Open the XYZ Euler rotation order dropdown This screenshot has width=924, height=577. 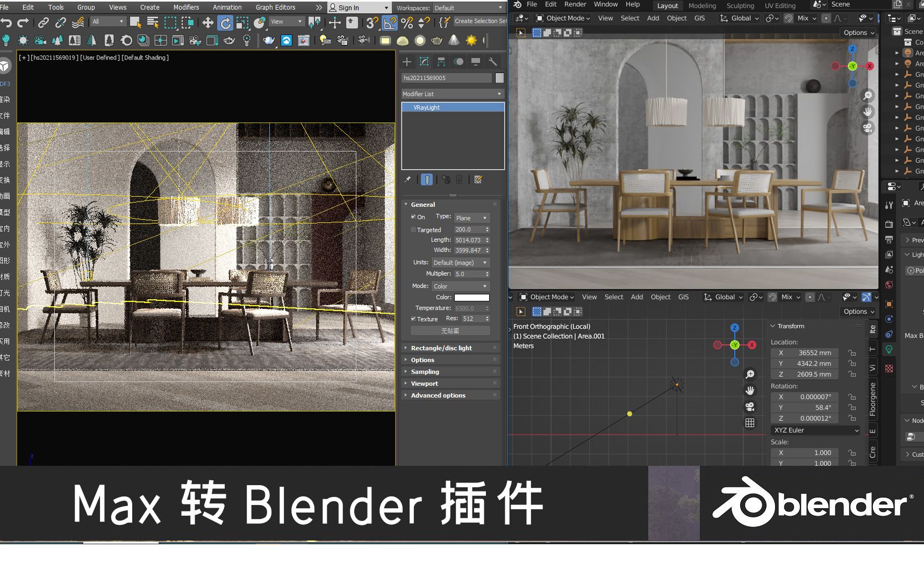(x=815, y=430)
